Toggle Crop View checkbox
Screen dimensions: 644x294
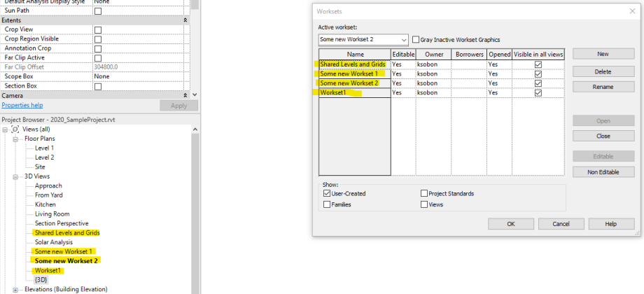pos(98,30)
